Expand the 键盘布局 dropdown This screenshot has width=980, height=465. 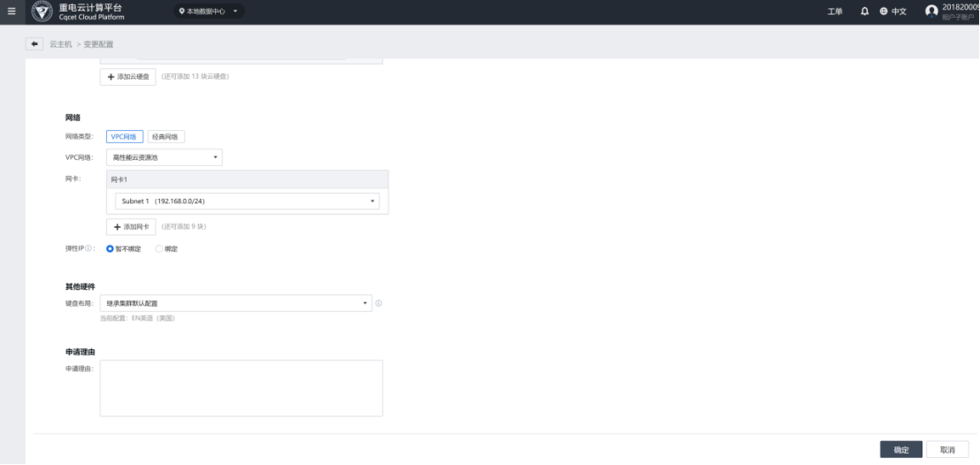(235, 303)
